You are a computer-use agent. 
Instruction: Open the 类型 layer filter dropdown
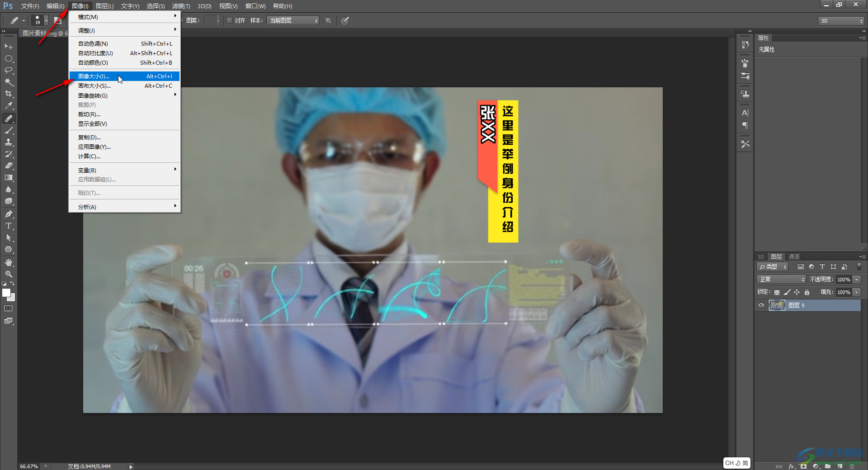773,267
